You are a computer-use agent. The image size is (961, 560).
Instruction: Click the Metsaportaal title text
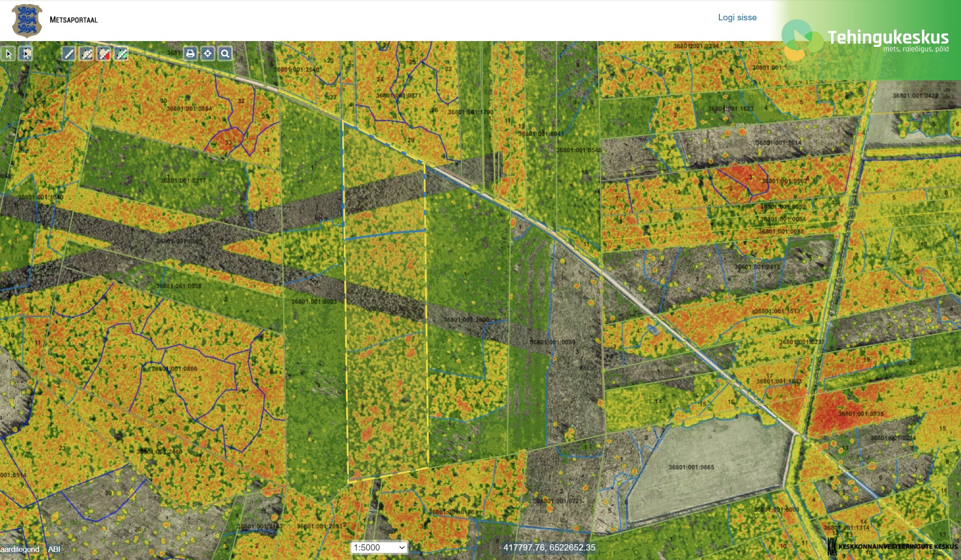74,20
